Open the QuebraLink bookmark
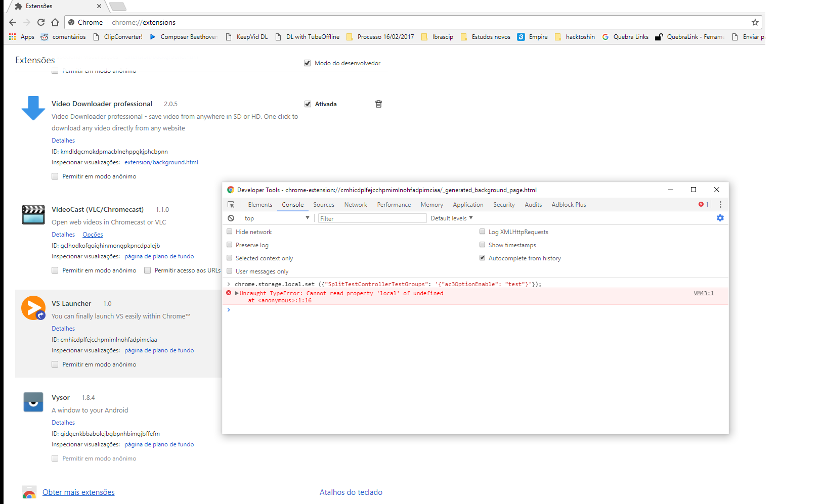Viewport: 824px width, 504px height. (689, 37)
